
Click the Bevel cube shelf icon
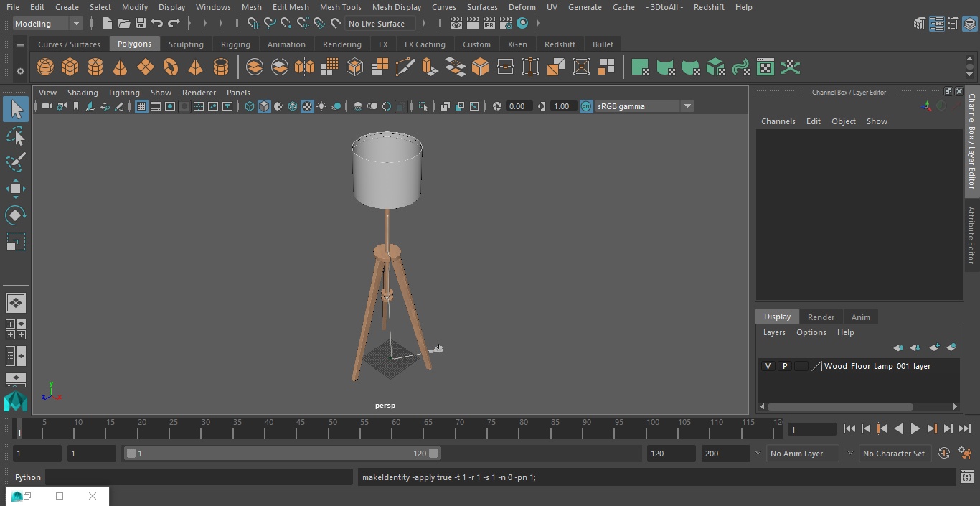click(x=481, y=67)
